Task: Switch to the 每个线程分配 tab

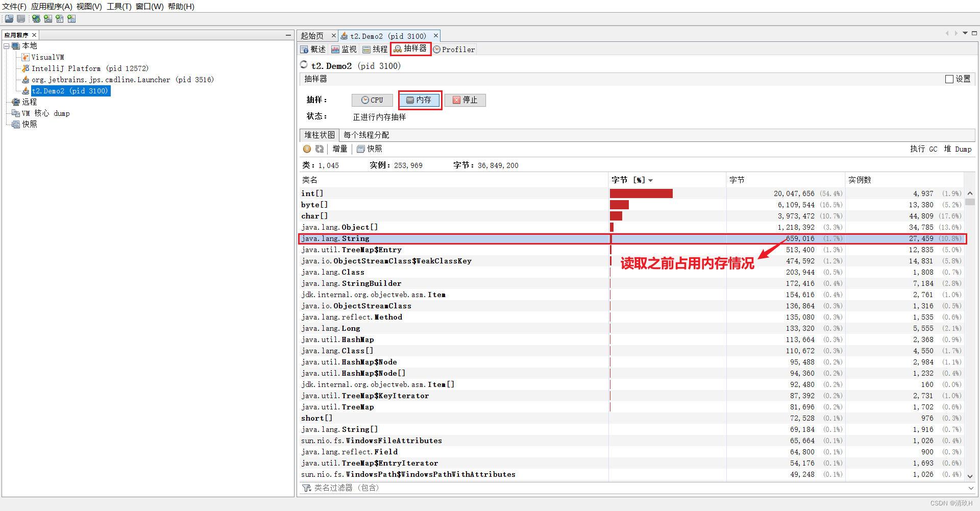Action: click(x=366, y=135)
